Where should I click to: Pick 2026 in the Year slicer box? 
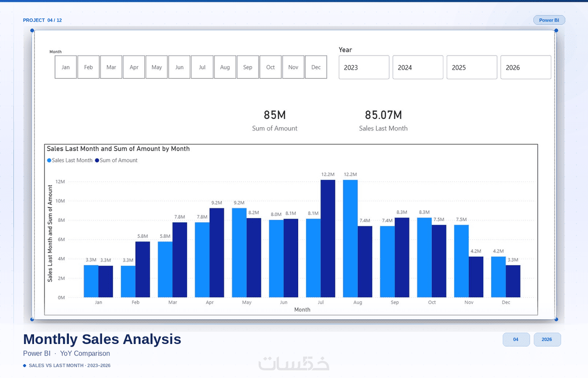click(x=526, y=68)
